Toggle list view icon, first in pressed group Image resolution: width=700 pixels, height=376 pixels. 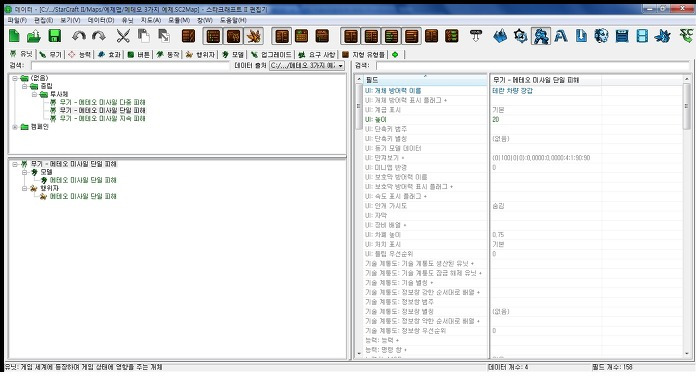click(x=213, y=36)
